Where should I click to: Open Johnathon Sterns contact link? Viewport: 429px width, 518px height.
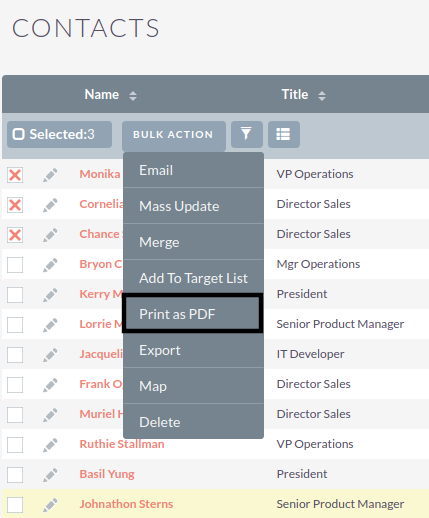click(x=126, y=504)
